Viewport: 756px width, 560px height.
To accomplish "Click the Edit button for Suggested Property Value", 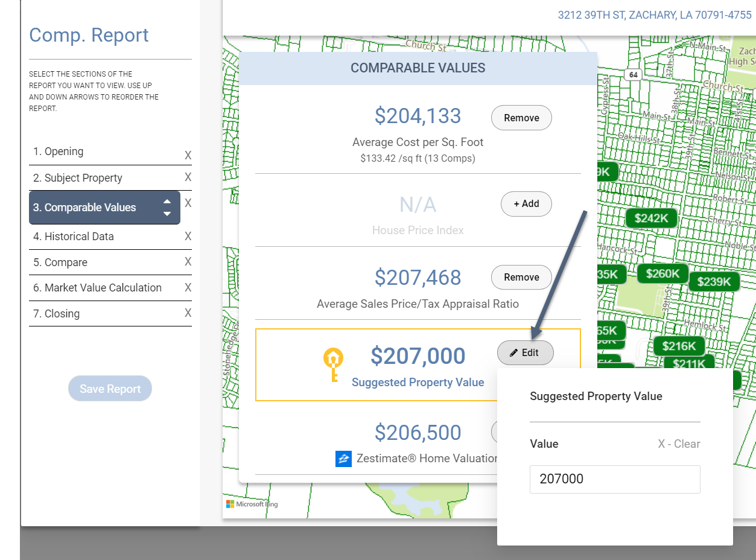I will click(x=525, y=353).
